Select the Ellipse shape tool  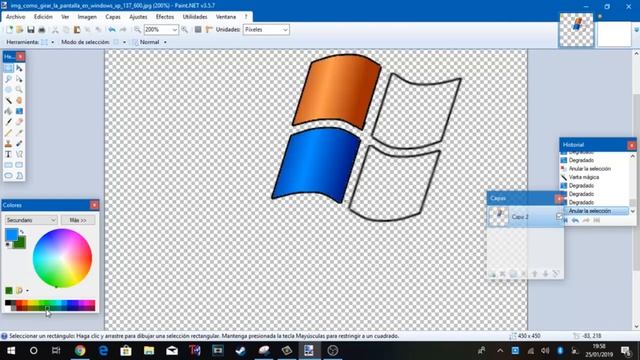pos(8,176)
